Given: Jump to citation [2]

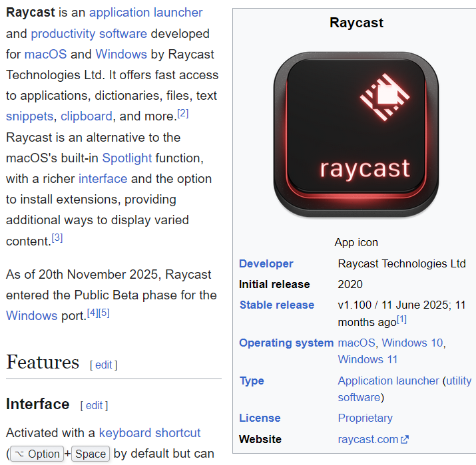Looking at the screenshot, I should pos(183,114).
